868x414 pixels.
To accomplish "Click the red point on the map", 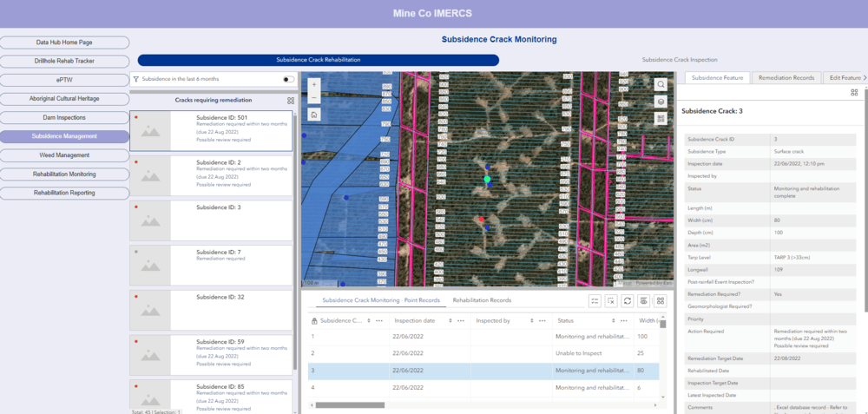I will [x=482, y=220].
